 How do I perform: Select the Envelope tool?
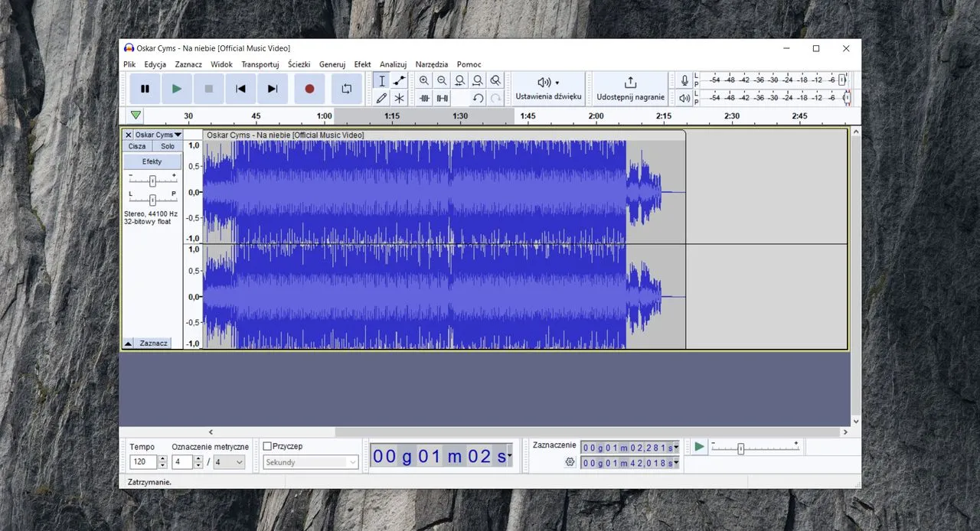tap(399, 80)
